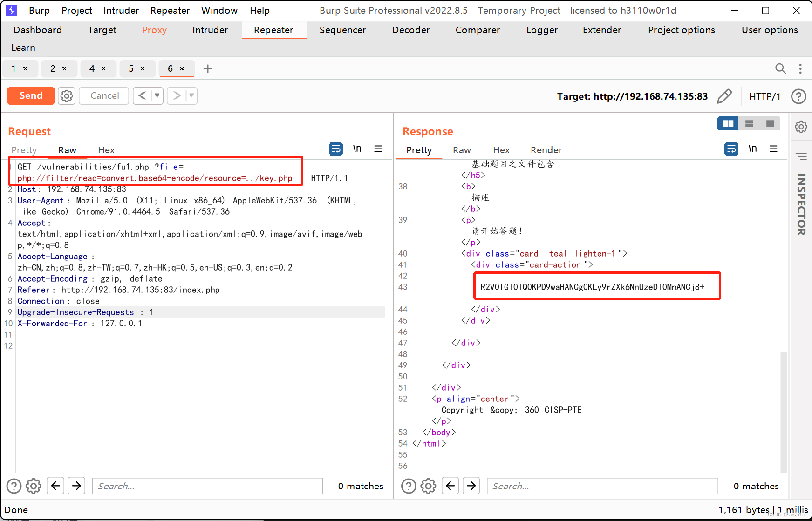Switch response view to Render

click(x=546, y=150)
